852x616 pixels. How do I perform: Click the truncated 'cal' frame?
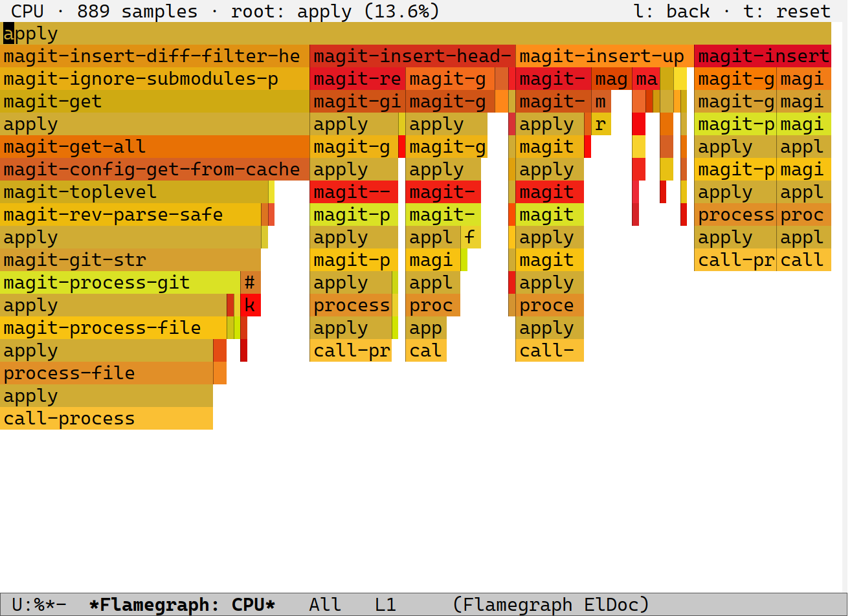tap(426, 351)
